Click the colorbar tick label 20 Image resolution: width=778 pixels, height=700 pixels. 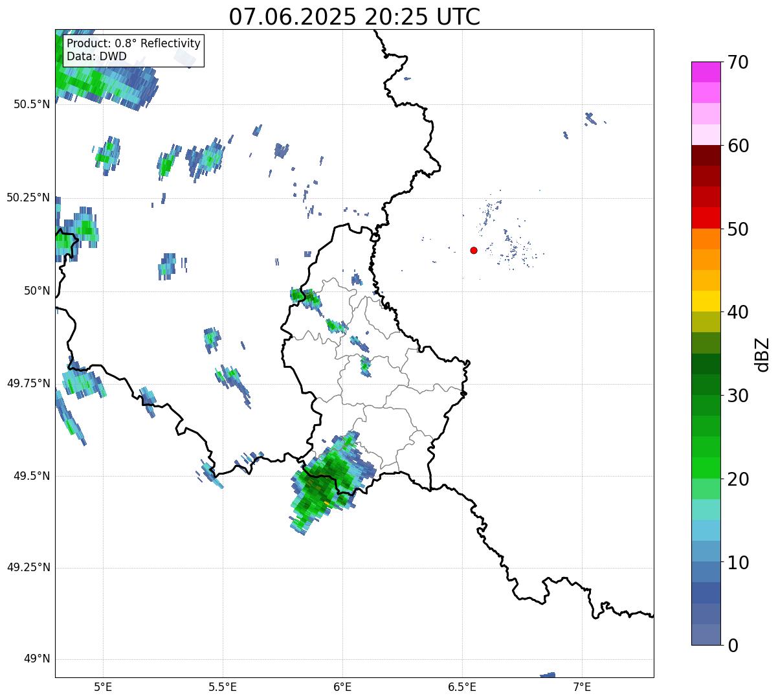click(x=738, y=479)
